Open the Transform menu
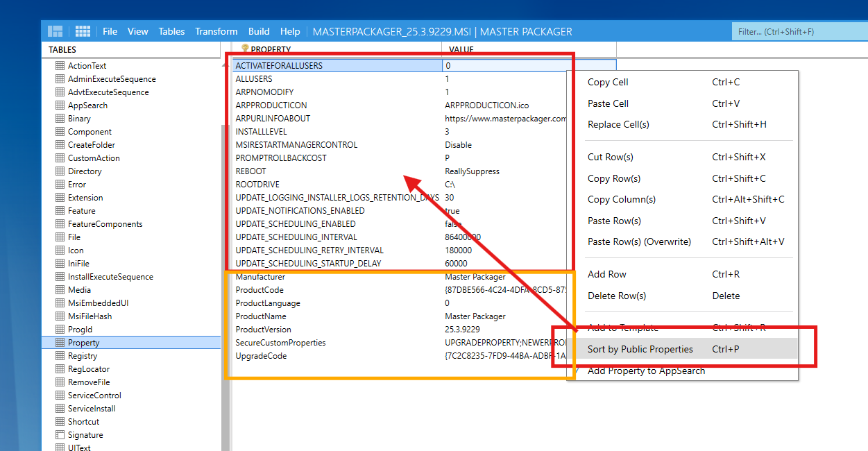The image size is (868, 451). pos(216,31)
